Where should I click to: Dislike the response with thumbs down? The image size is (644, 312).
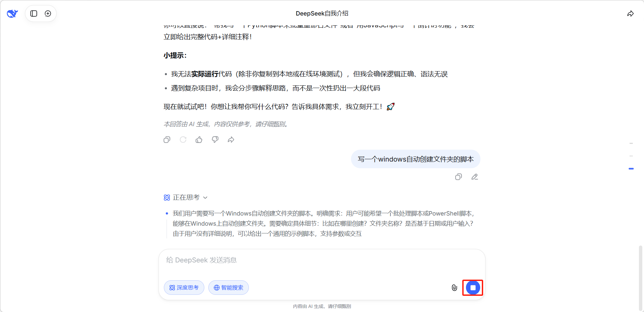[215, 140]
